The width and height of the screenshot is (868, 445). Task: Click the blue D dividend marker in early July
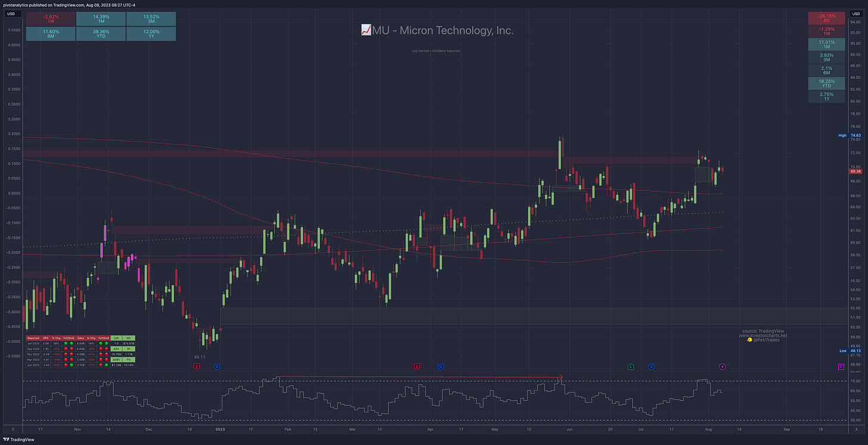[651, 366]
